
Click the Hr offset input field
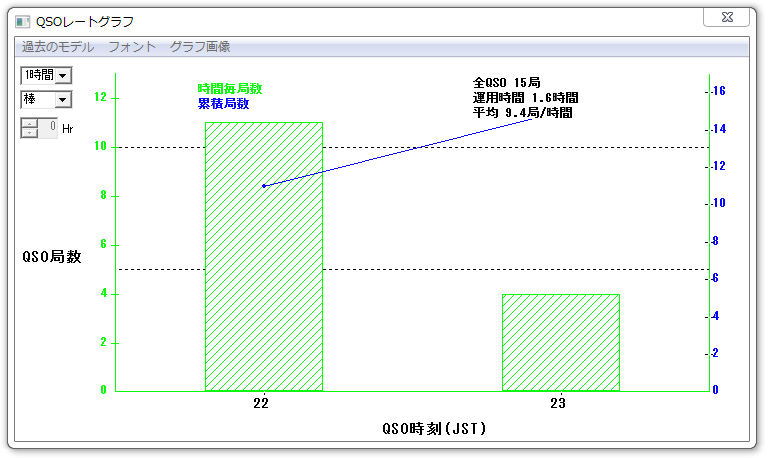[48, 128]
